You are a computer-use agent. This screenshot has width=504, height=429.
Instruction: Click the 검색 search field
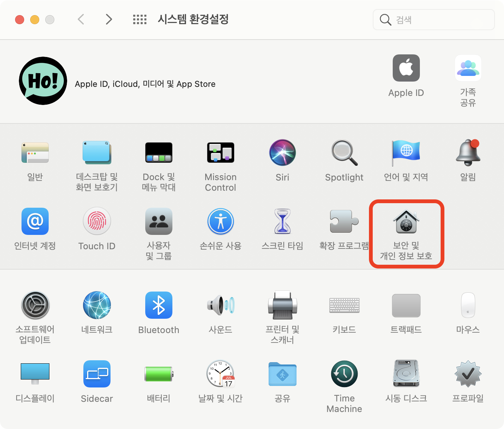(x=434, y=20)
